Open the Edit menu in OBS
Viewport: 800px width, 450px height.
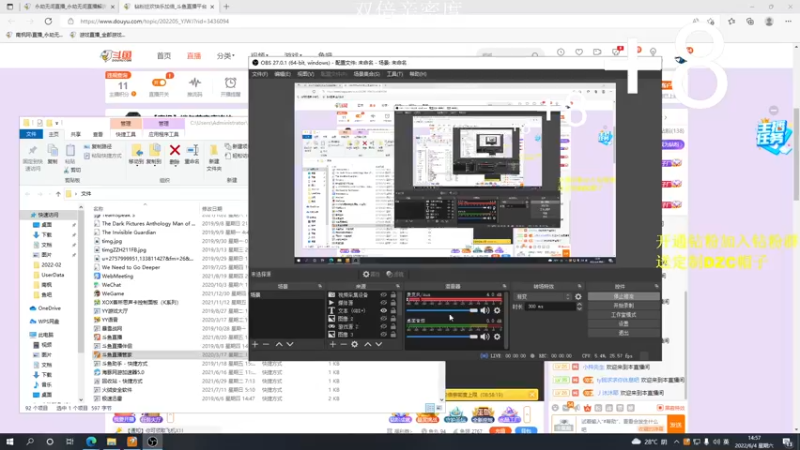pos(282,74)
